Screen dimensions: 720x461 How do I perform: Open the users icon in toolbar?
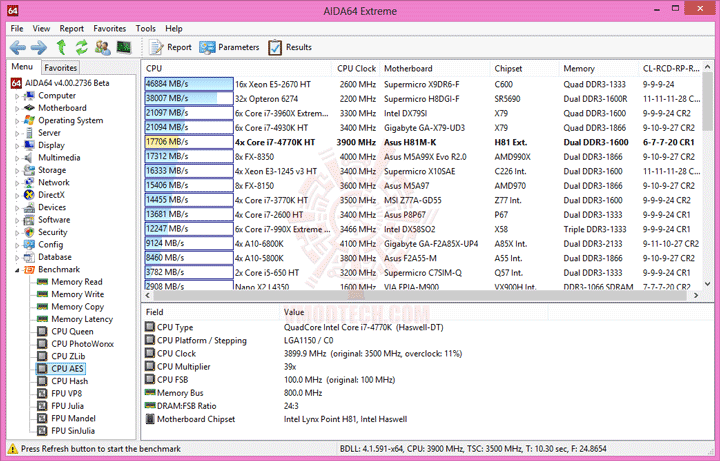pyautogui.click(x=102, y=47)
